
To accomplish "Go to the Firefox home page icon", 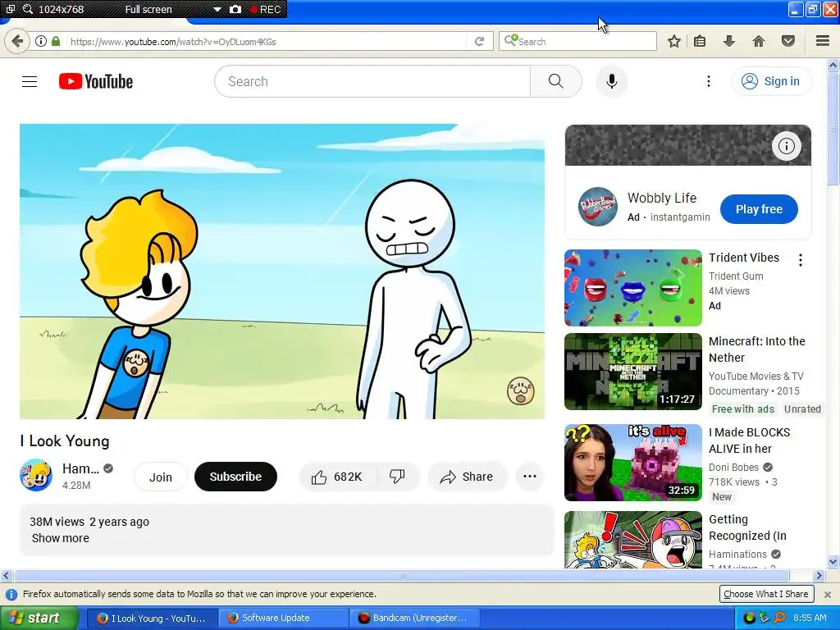I will point(759,41).
